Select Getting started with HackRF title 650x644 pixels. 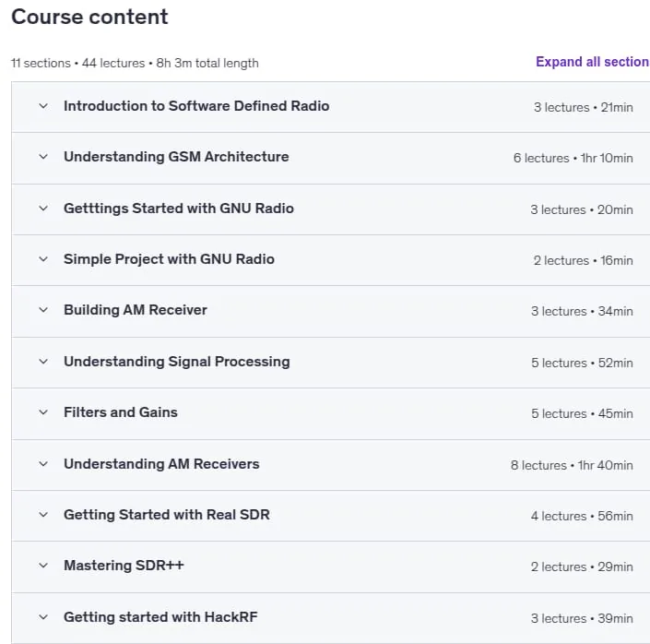pos(160,617)
